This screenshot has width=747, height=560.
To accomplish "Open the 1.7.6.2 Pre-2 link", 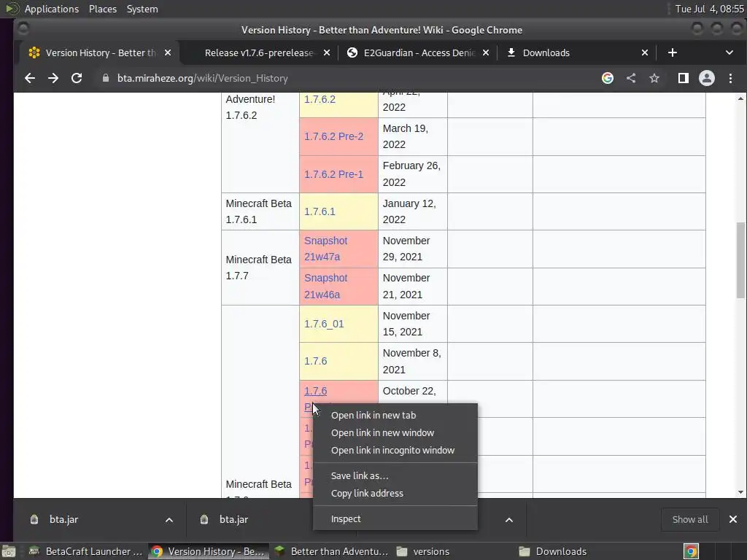I will pos(333,136).
